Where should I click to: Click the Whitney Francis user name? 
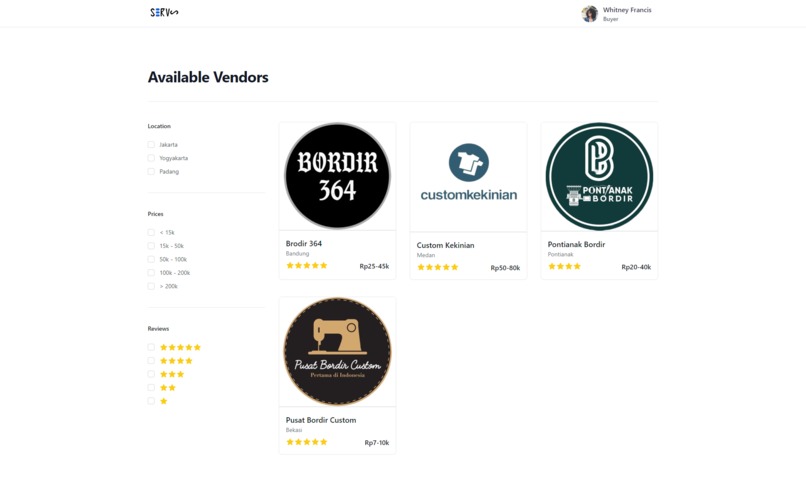coord(627,10)
